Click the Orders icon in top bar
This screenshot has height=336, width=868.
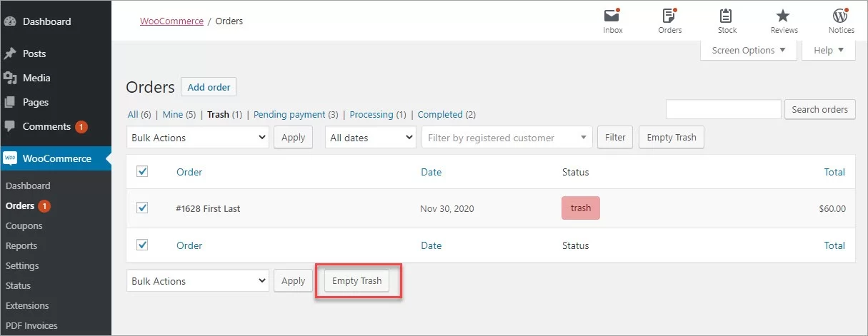(x=669, y=16)
